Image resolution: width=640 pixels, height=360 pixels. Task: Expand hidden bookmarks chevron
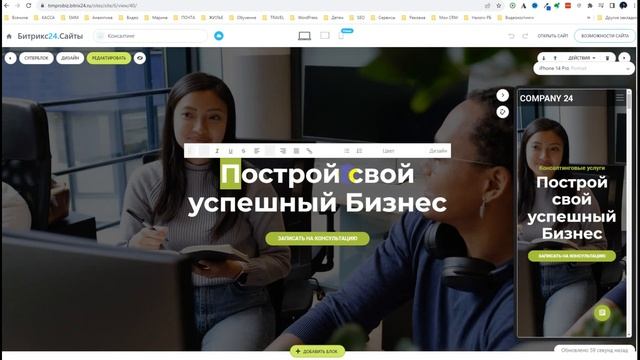tap(589, 18)
